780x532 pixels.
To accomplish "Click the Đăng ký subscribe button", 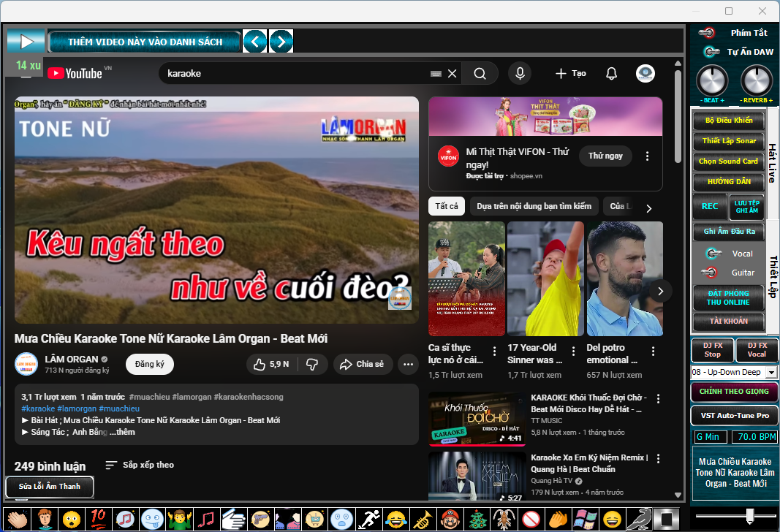I will point(149,364).
